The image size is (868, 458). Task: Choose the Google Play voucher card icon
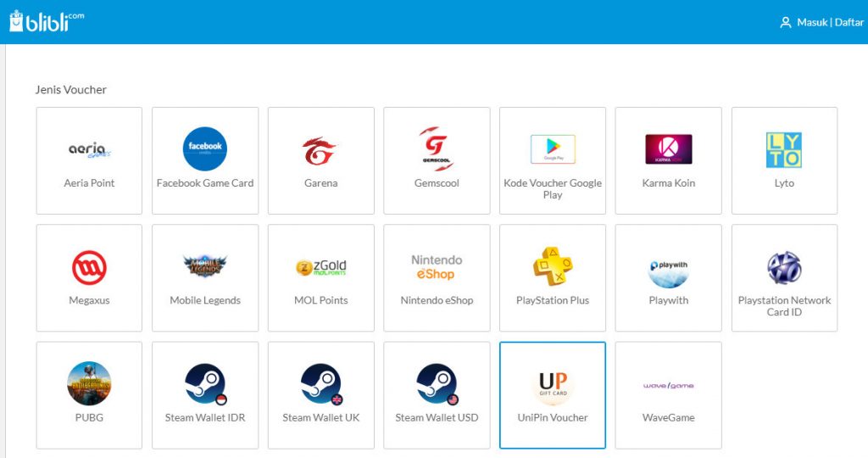coord(553,149)
